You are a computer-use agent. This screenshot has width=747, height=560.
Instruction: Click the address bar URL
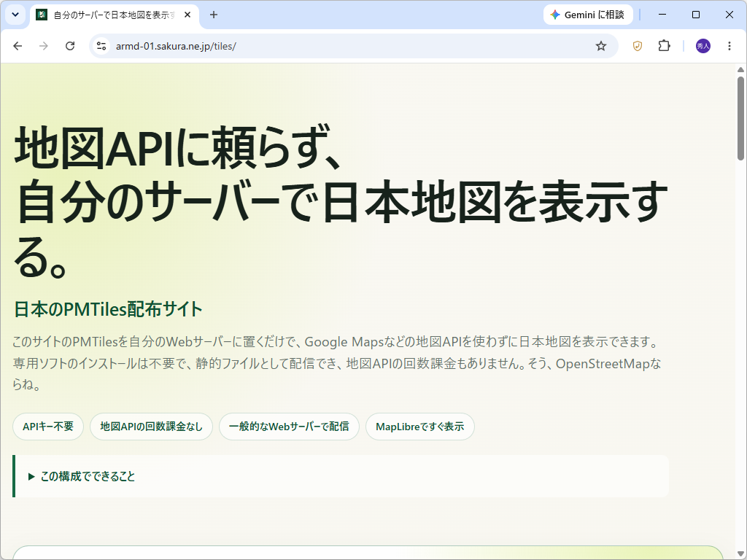coord(176,46)
